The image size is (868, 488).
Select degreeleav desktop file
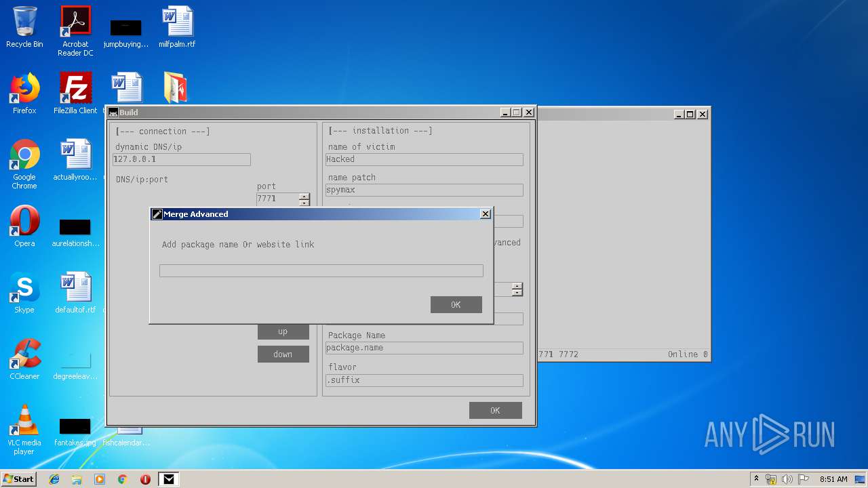pos(75,365)
